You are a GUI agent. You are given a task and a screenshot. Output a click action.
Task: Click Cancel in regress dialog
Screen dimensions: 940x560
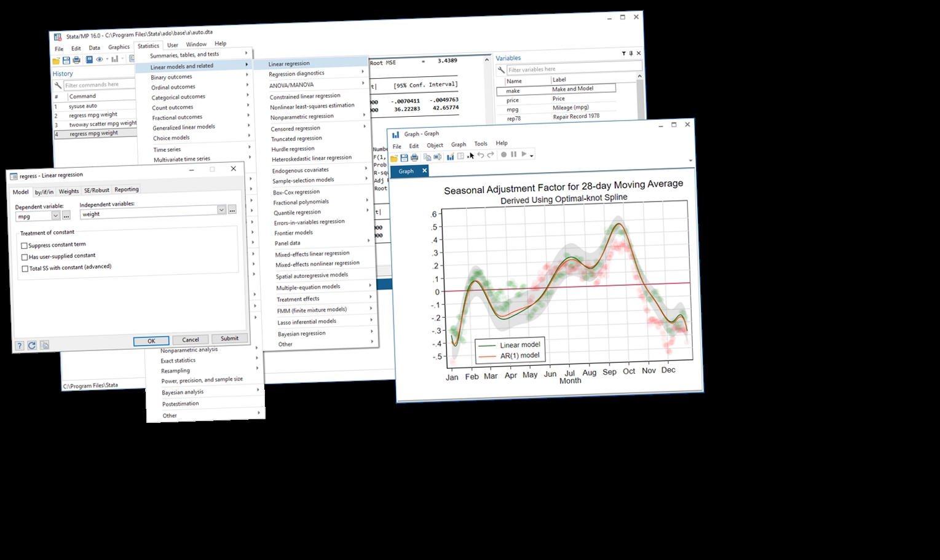(x=191, y=339)
